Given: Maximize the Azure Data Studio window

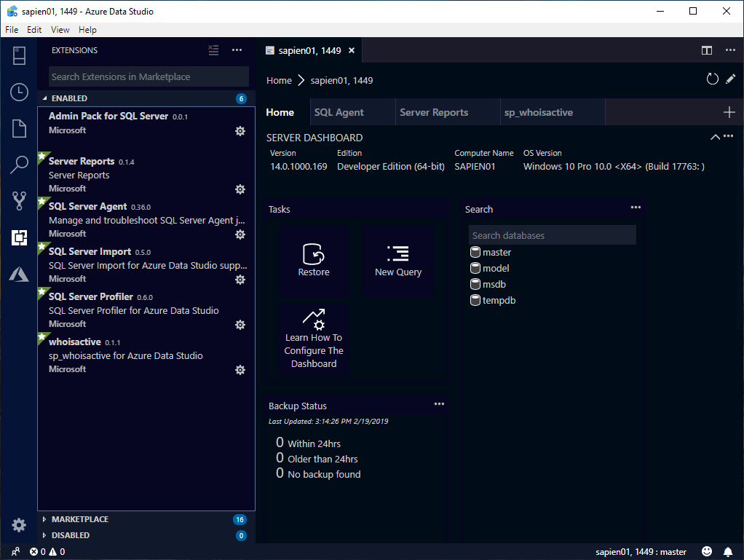Looking at the screenshot, I should point(693,11).
